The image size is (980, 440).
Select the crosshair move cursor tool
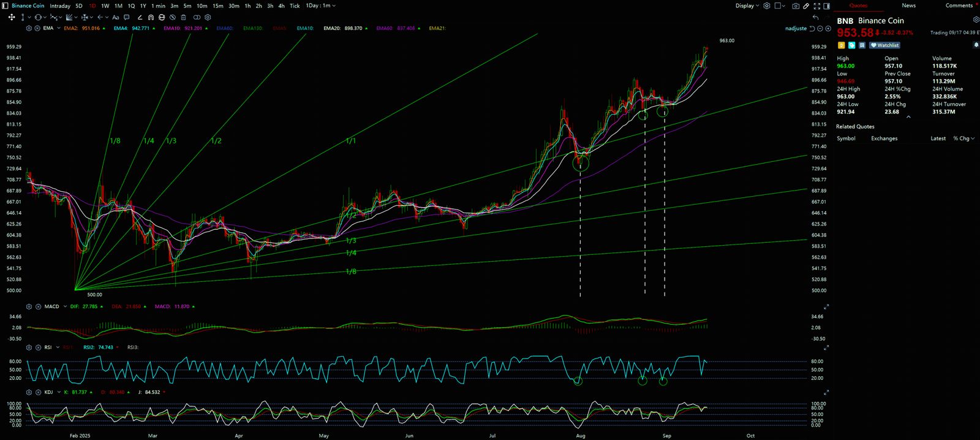pyautogui.click(x=12, y=17)
